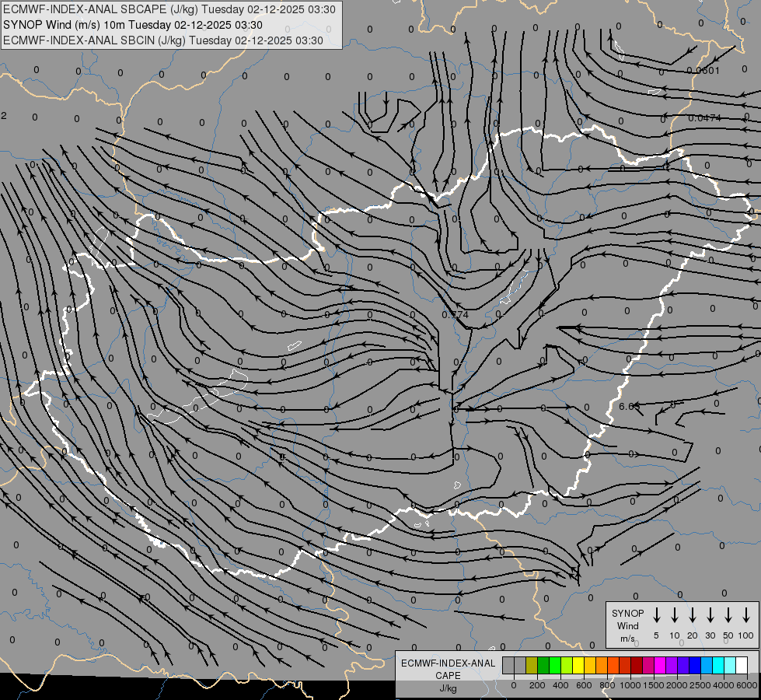The image size is (761, 700).
Task: Click the 200 tick label on colorbar
Action: tap(537, 685)
